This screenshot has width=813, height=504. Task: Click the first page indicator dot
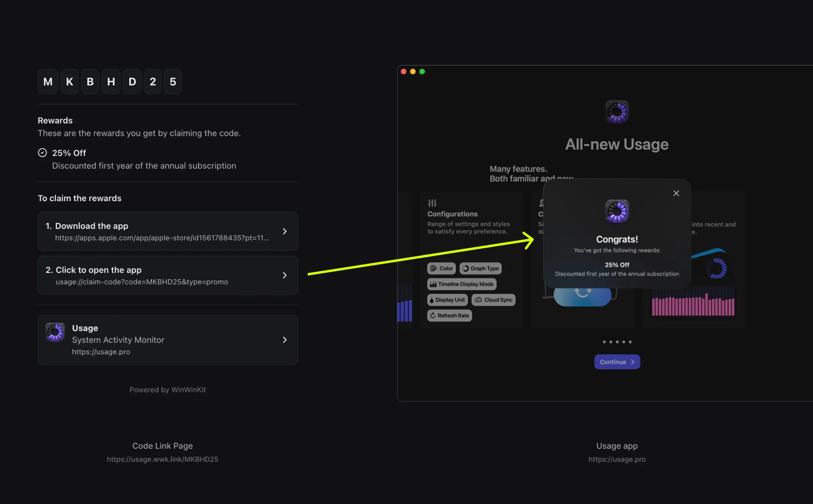pyautogui.click(x=604, y=342)
